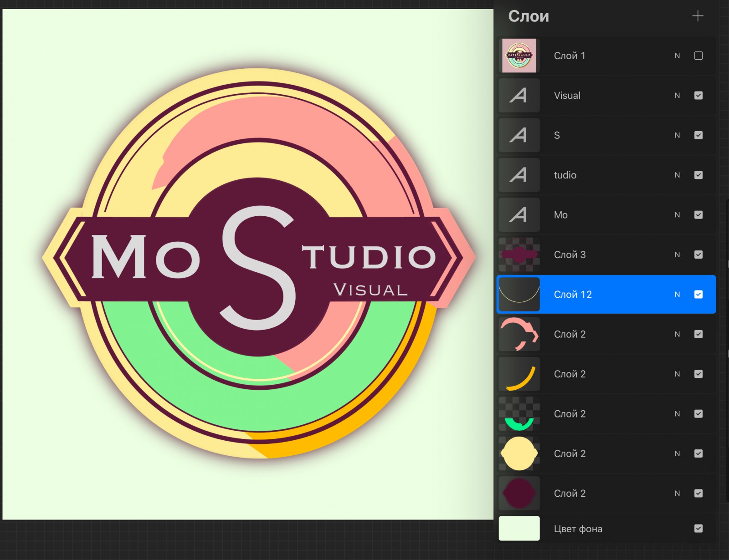Open blend mode N for Слой 3
The height and width of the screenshot is (560, 729).
pos(678,255)
